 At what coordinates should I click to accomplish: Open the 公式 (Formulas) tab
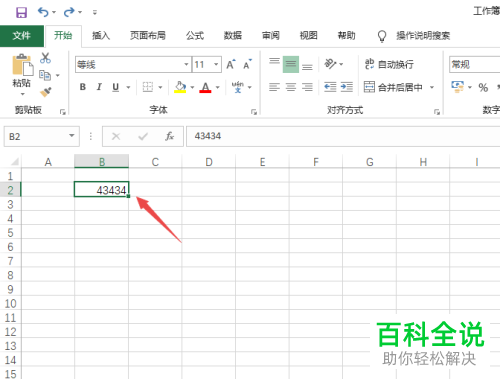click(x=195, y=36)
